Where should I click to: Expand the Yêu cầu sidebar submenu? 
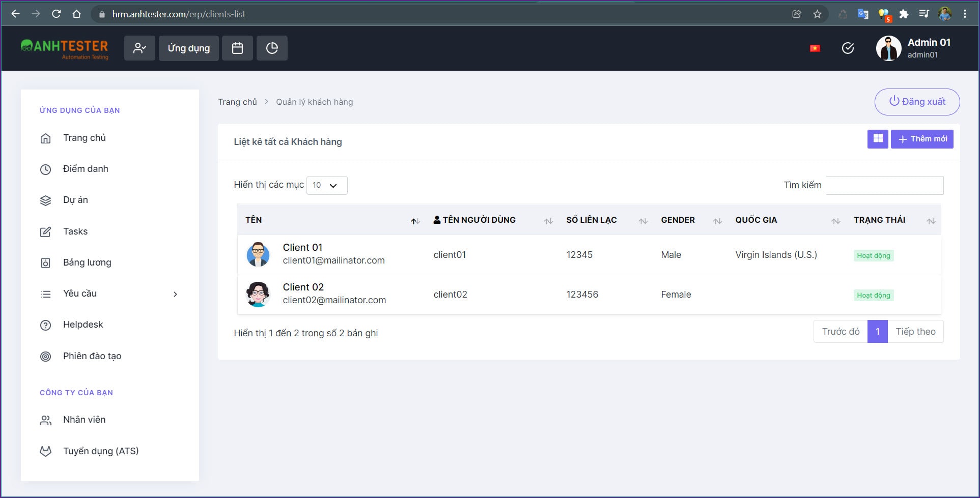(x=110, y=294)
